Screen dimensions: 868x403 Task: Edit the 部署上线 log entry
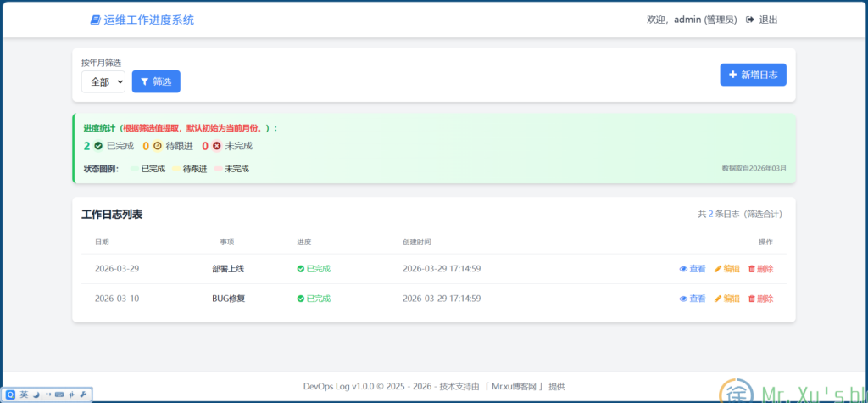tap(726, 269)
